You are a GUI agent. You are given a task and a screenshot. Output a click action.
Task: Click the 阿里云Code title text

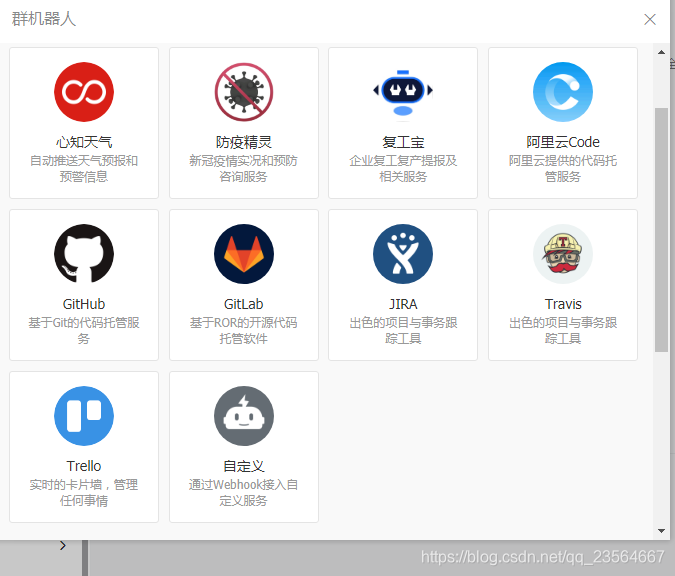563,142
